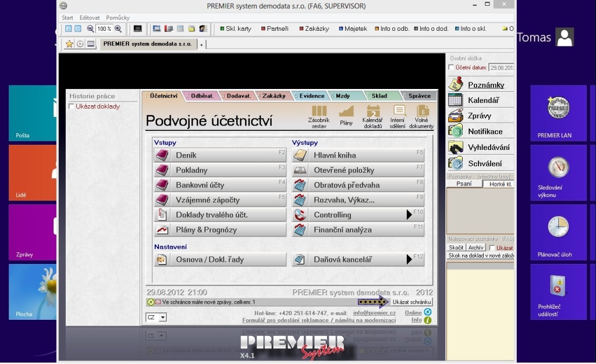Switch to the Odběrat. tab
The image size is (596, 364).
tap(202, 95)
